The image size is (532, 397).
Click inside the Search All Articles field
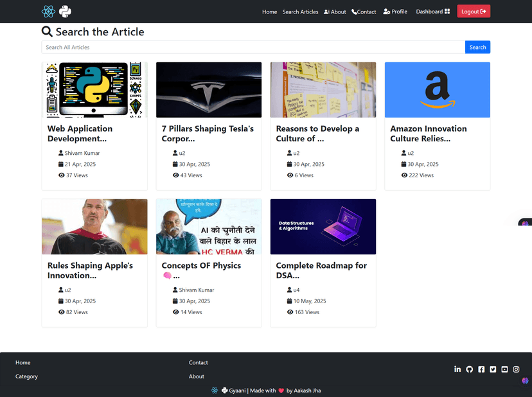pos(251,47)
